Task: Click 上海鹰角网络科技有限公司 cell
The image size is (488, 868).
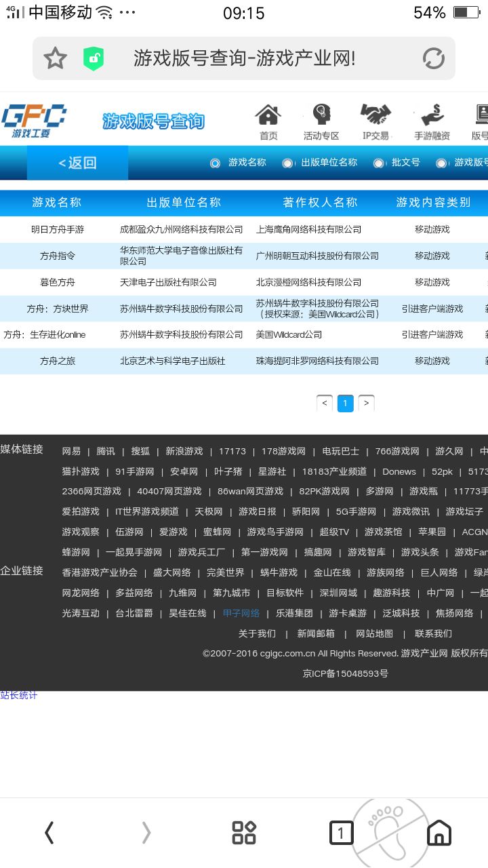Action: tap(308, 229)
